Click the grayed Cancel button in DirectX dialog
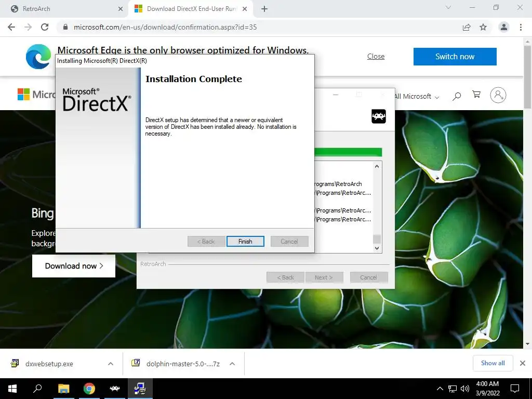This screenshot has height=399, width=532. (289, 241)
